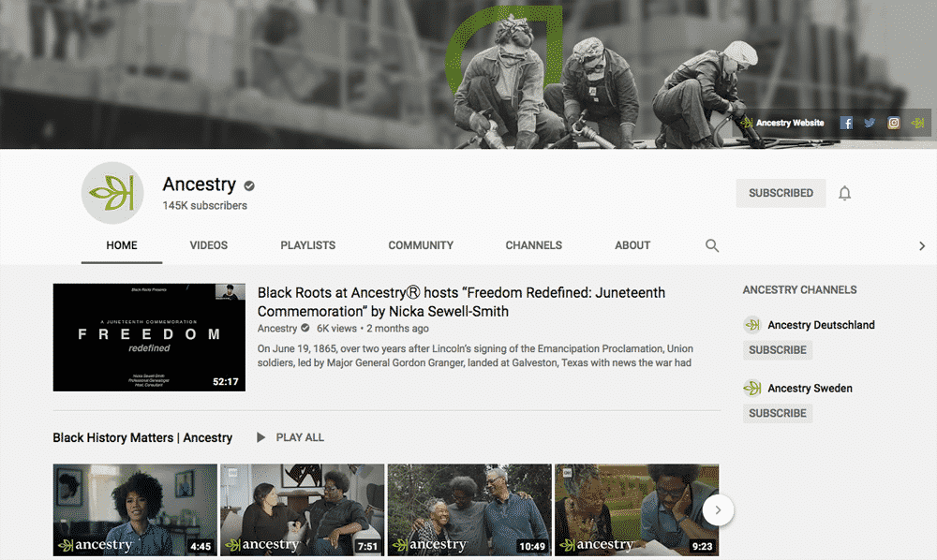937x560 pixels.
Task: Show next playlist videos with arrow
Action: (x=718, y=510)
